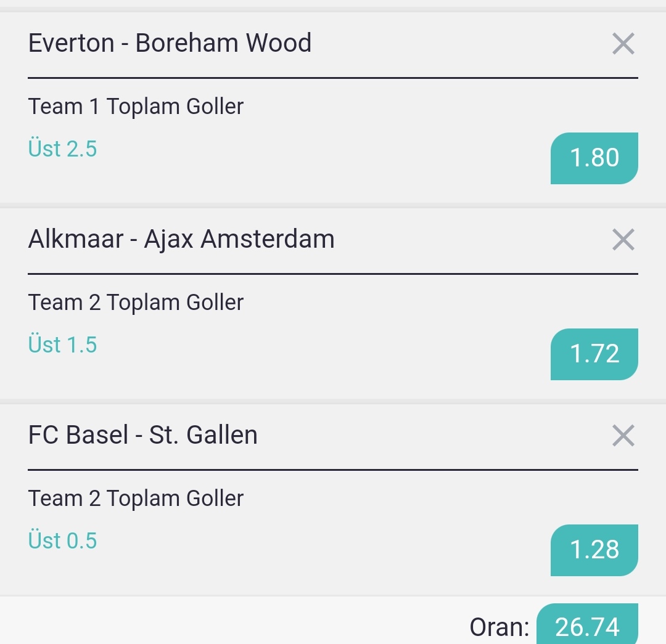Select Team 1 Toplam Goller market label

[136, 106]
